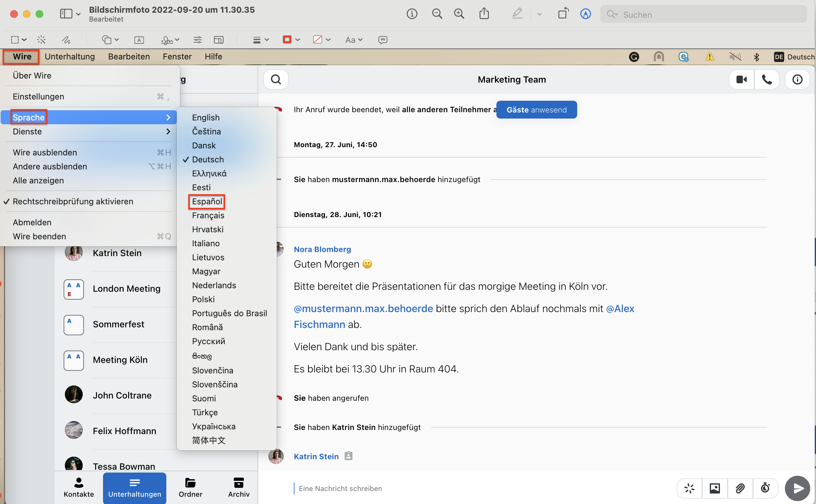Click the highlight pen icon
The width and height of the screenshot is (816, 504).
coord(517,14)
